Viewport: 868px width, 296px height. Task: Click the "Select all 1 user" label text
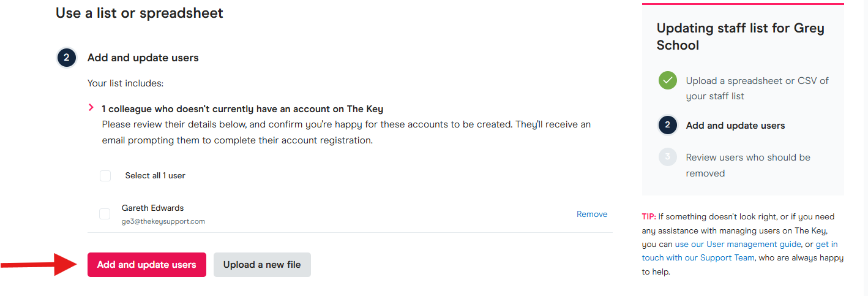coord(155,176)
